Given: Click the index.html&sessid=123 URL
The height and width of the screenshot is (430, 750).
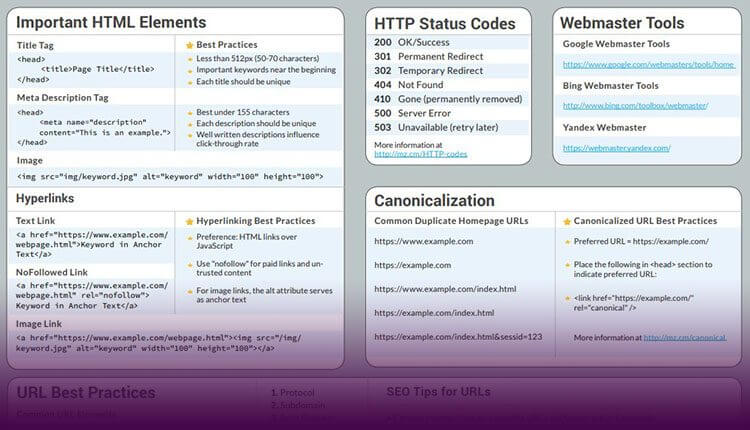Looking at the screenshot, I should click(x=458, y=337).
